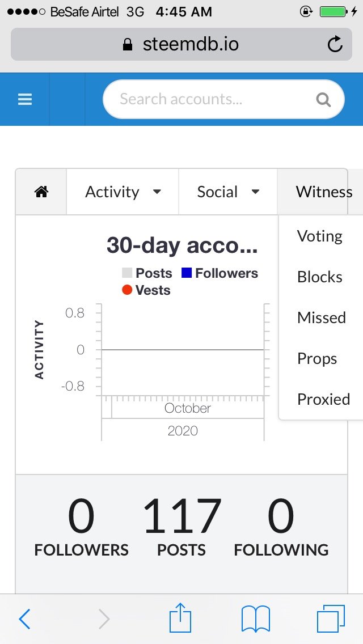This screenshot has width=363, height=644.
Task: Tap the steemdb.io address bar
Action: pyautogui.click(x=181, y=44)
